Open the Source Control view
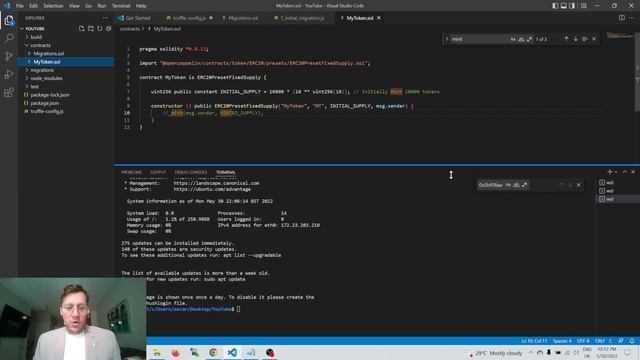Screen dimensions: 640x360 pos(9,56)
